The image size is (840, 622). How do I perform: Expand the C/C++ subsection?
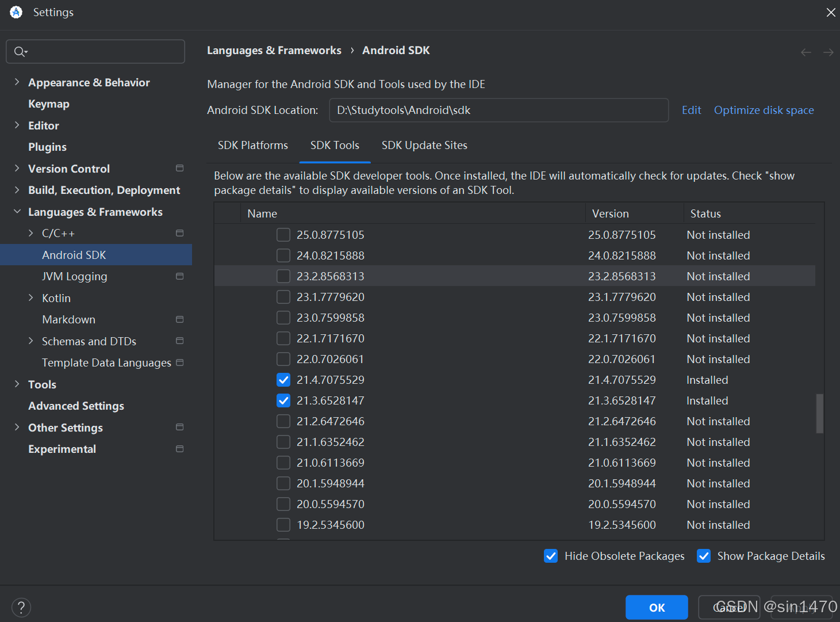(x=30, y=233)
